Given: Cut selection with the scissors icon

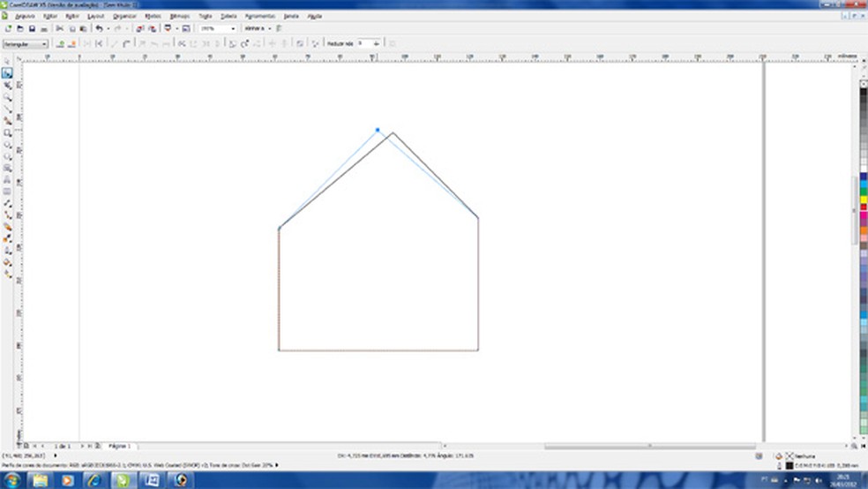Looking at the screenshot, I should pyautogui.click(x=60, y=28).
